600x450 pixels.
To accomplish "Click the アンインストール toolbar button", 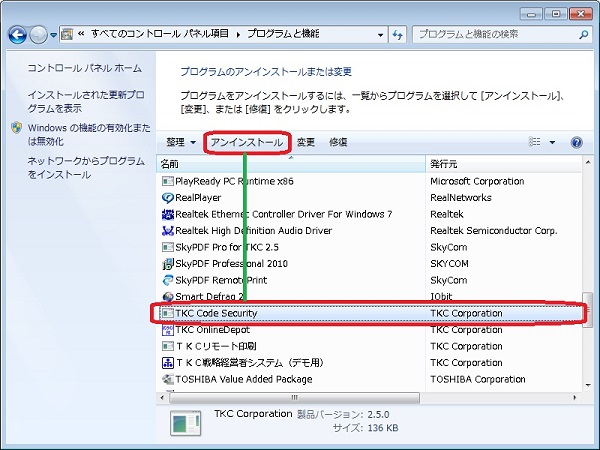I will (247, 142).
